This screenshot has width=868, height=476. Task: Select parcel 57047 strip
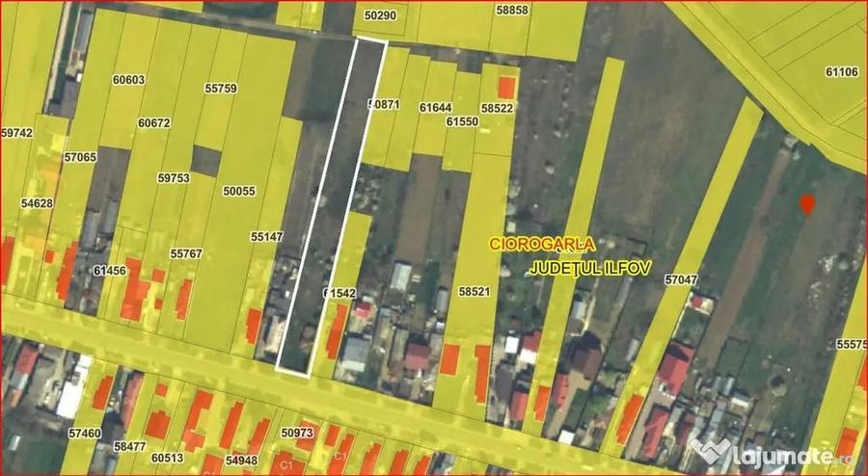[x=681, y=279]
